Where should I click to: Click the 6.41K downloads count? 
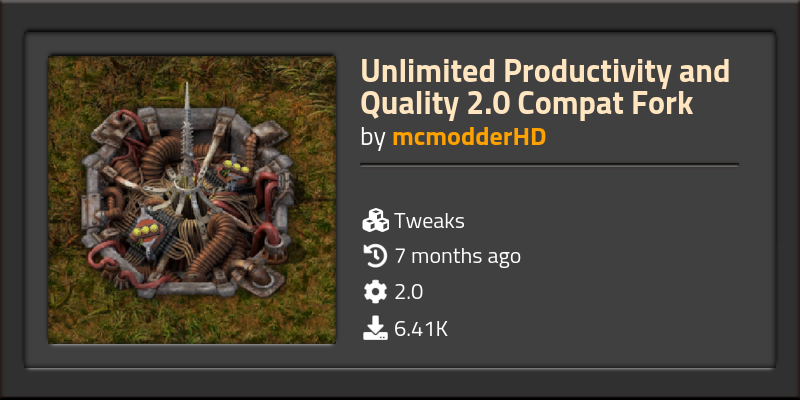[x=421, y=329]
